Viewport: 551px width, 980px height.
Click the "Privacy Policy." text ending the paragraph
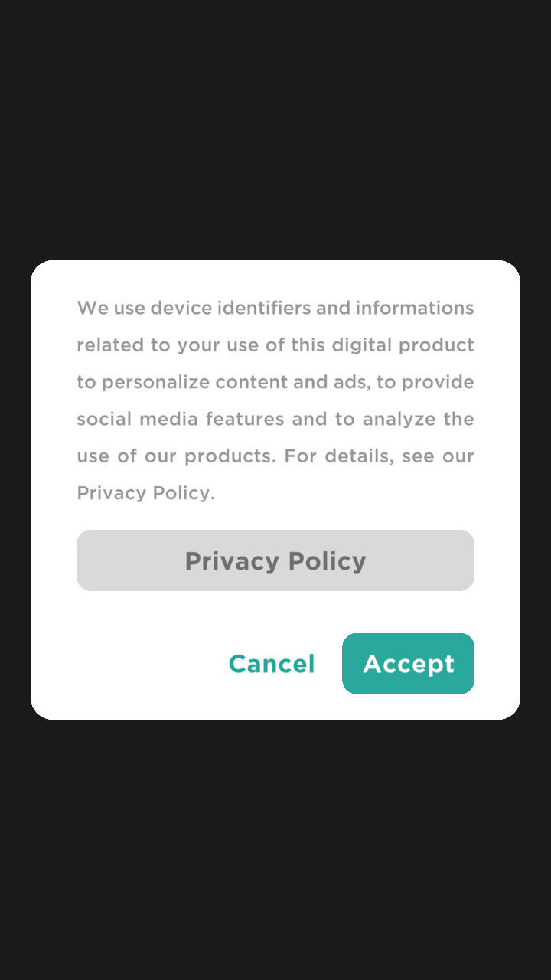point(145,493)
